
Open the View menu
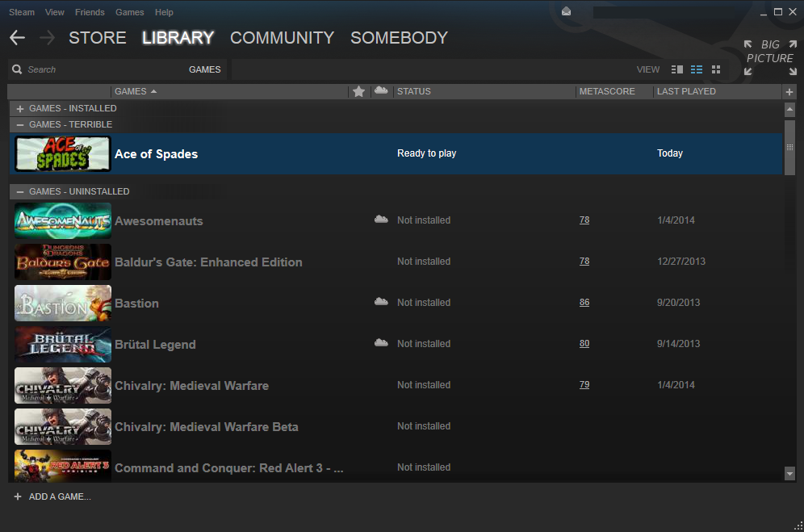coord(54,12)
